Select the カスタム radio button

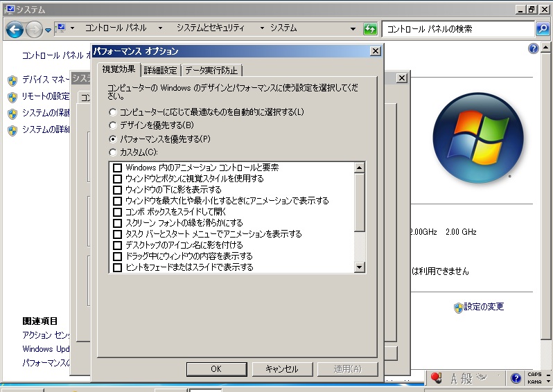click(x=113, y=152)
